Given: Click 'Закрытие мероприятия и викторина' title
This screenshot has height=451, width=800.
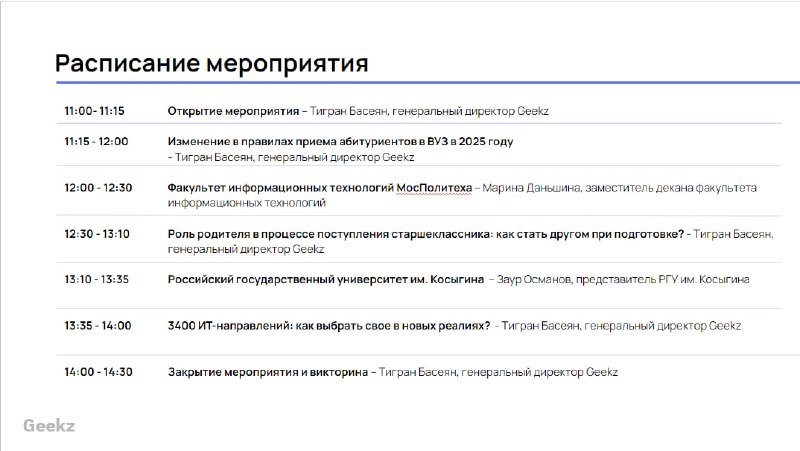Looking at the screenshot, I should click(268, 372).
